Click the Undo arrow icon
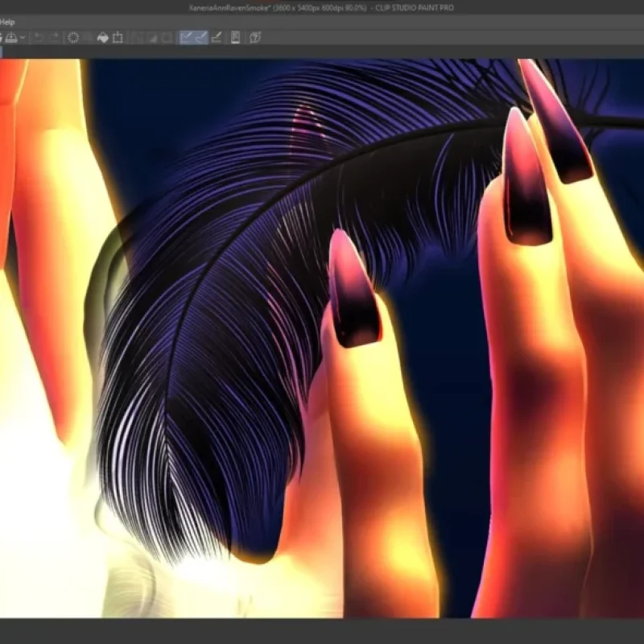The width and height of the screenshot is (644, 644). [x=38, y=35]
